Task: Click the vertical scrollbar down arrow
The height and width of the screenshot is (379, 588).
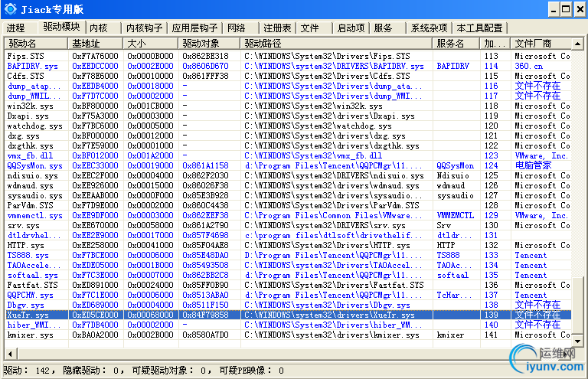Action: pos(577,341)
